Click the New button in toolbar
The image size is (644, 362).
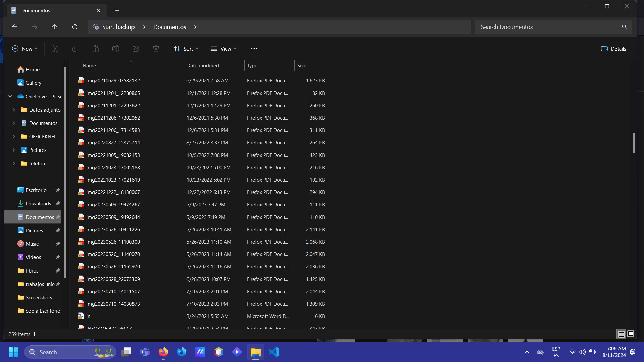tap(25, 49)
